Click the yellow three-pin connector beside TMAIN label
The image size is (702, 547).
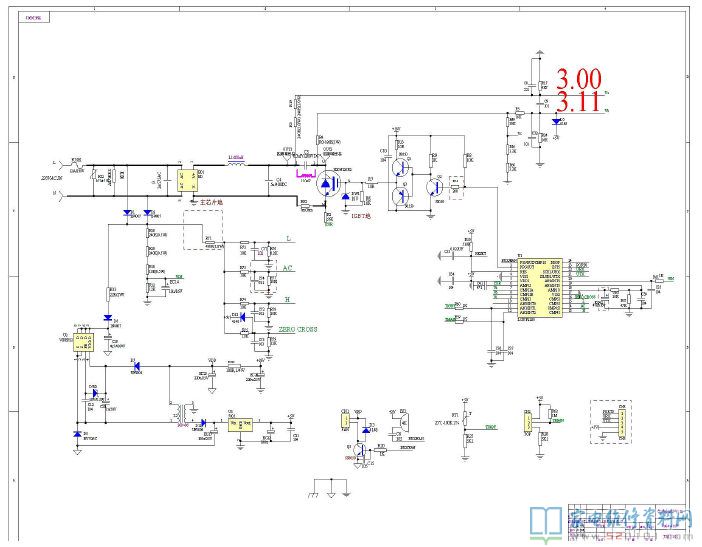pyautogui.click(x=529, y=421)
